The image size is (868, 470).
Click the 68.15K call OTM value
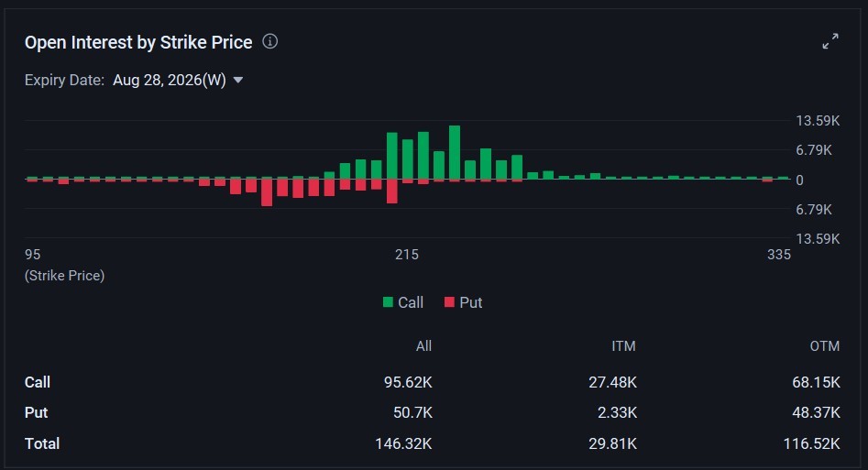816,382
